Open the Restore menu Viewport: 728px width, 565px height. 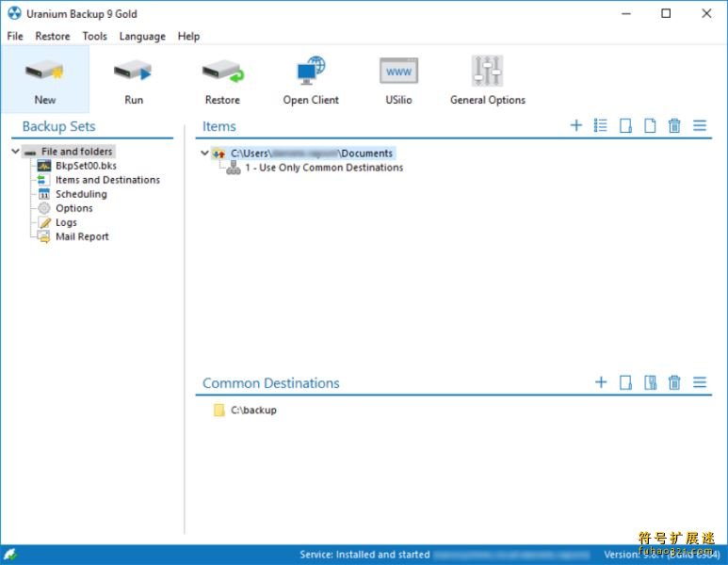[x=53, y=36]
